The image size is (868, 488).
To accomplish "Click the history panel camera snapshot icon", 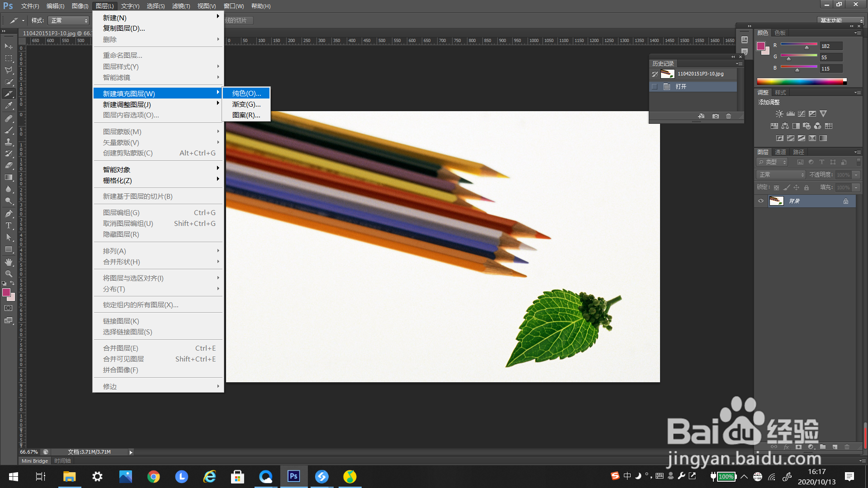I will (715, 116).
